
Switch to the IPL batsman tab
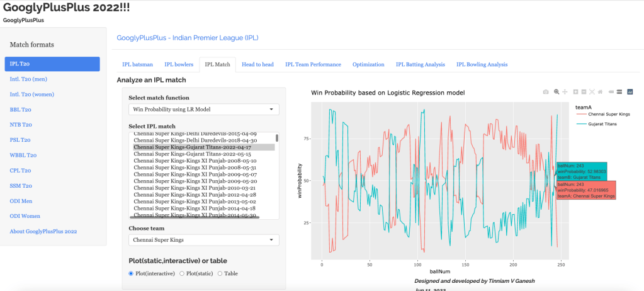137,64
